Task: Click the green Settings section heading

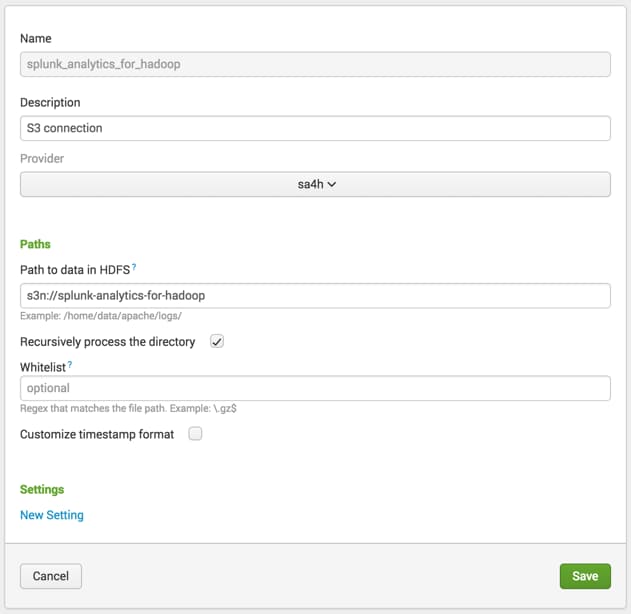Action: [42, 490]
